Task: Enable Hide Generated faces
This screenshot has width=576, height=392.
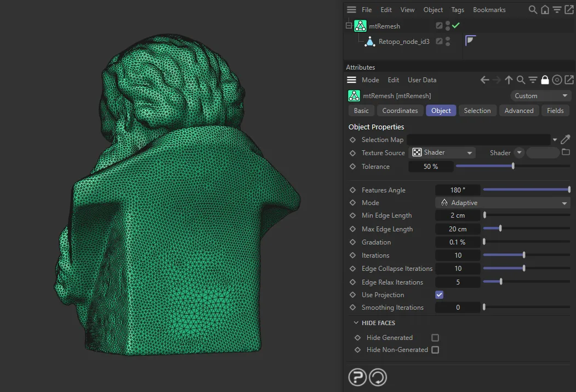Action: pos(435,337)
